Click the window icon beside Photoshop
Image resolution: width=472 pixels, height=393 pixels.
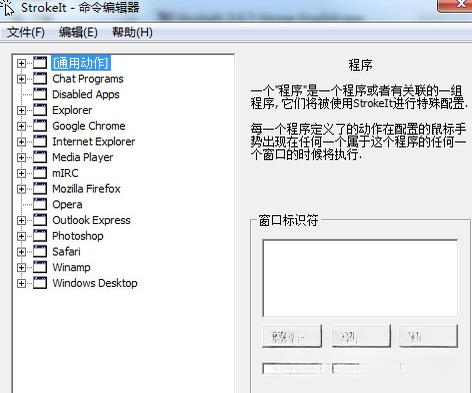pyautogui.click(x=40, y=236)
